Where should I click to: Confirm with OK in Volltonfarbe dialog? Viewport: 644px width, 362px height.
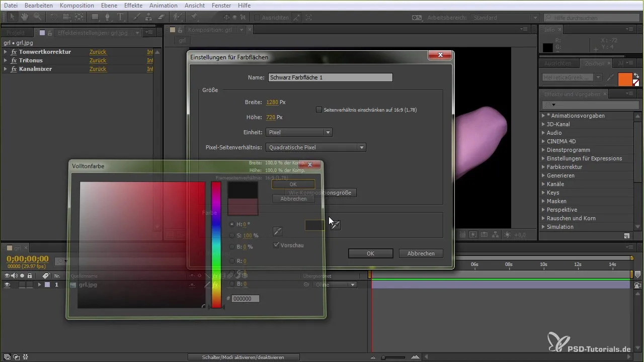coord(293,185)
